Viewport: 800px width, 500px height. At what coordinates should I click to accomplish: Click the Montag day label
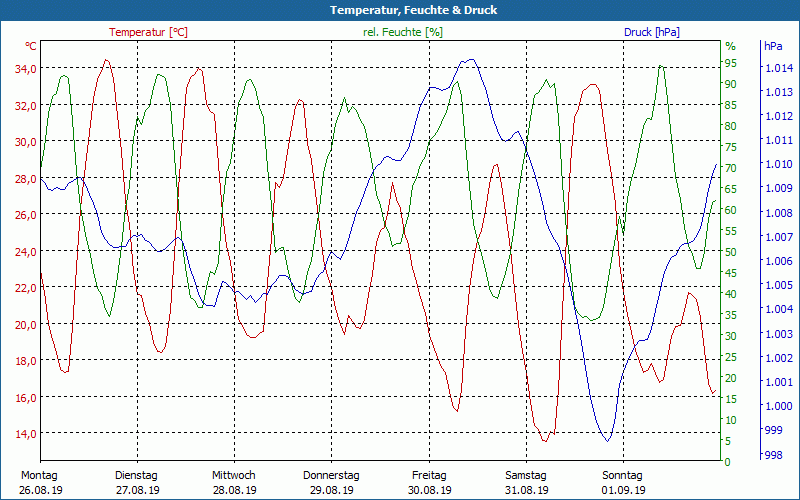click(x=39, y=475)
